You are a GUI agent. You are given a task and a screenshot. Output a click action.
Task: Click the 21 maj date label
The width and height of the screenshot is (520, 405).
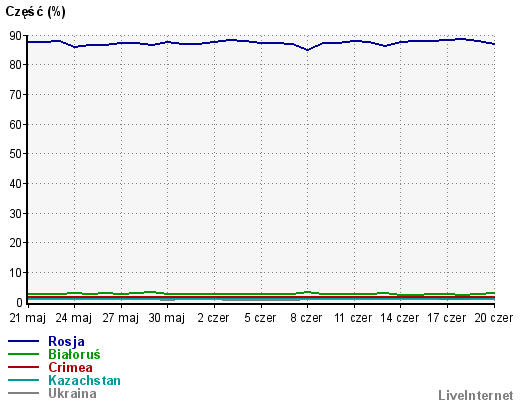pyautogui.click(x=27, y=318)
